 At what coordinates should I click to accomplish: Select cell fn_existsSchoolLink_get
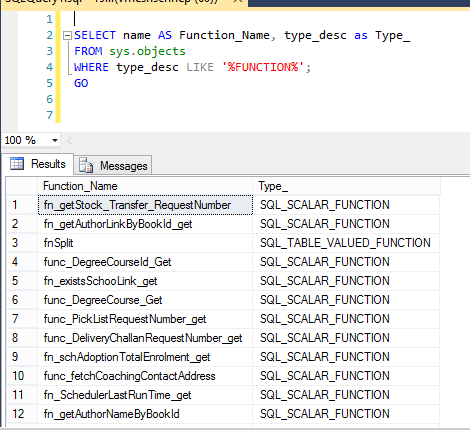click(x=145, y=281)
